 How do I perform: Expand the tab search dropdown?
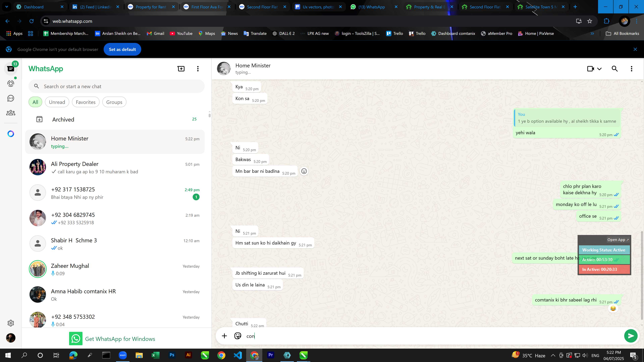click(x=7, y=7)
